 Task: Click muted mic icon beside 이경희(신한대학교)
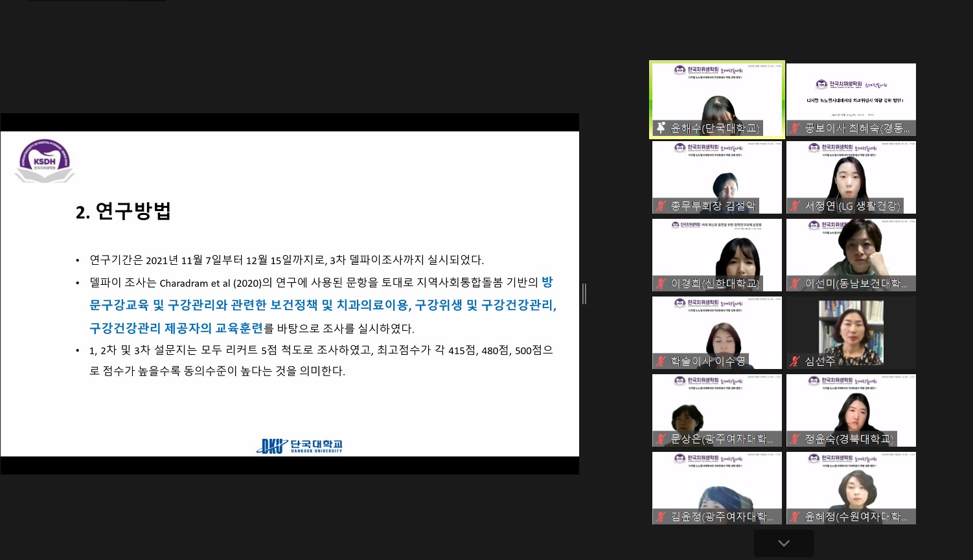pyautogui.click(x=661, y=284)
